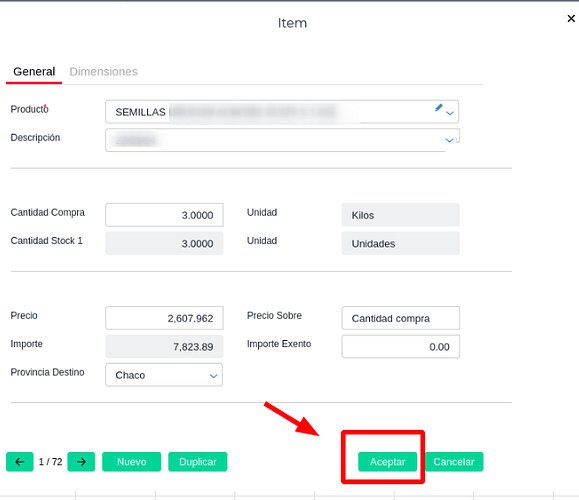Image resolution: width=579 pixels, height=500 pixels.
Task: Click the Descripción text field
Action: 275,140
